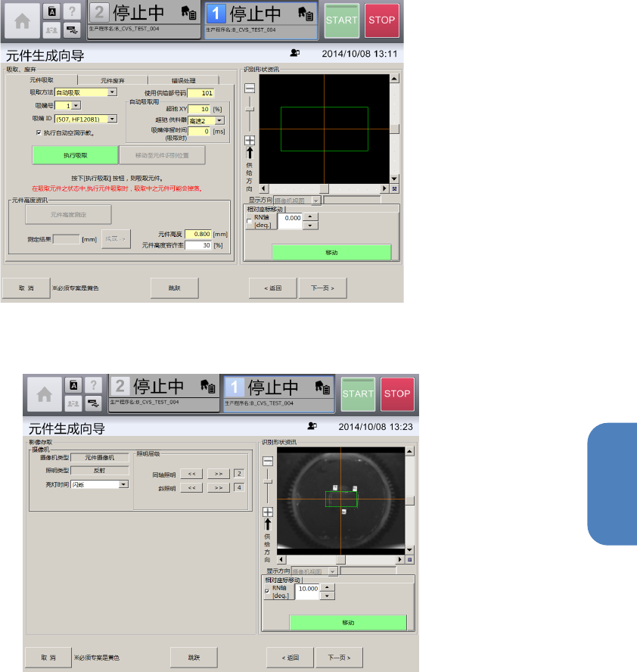This screenshot has width=637, height=672.
Task: Click STOP button on 13:23 screen
Action: coord(397,394)
